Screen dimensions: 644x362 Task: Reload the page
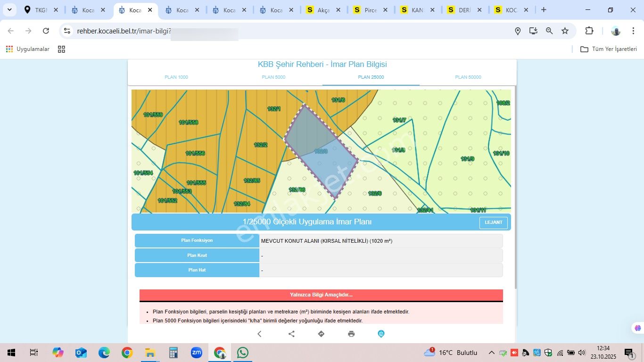pos(46,31)
